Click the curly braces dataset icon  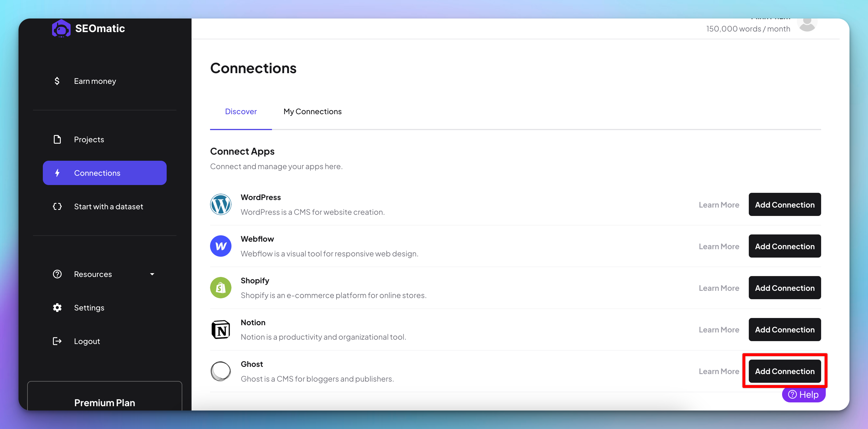pyautogui.click(x=57, y=206)
